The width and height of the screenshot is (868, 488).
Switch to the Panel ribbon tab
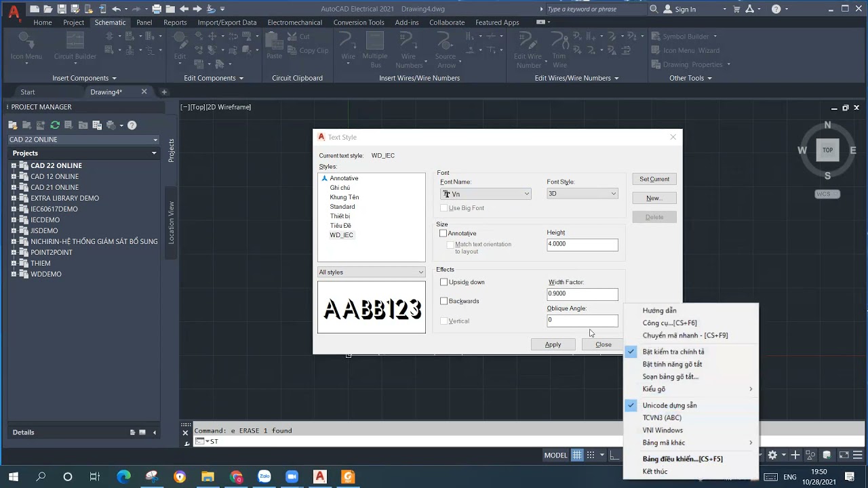click(144, 22)
